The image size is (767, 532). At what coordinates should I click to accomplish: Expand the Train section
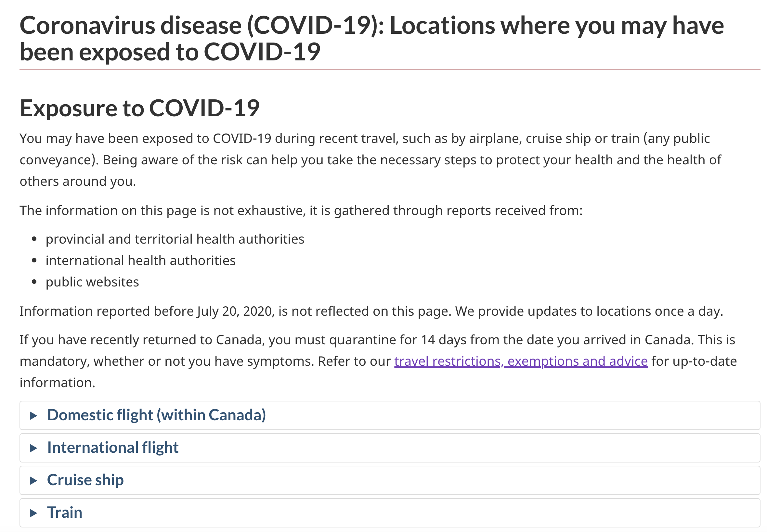pos(65,512)
